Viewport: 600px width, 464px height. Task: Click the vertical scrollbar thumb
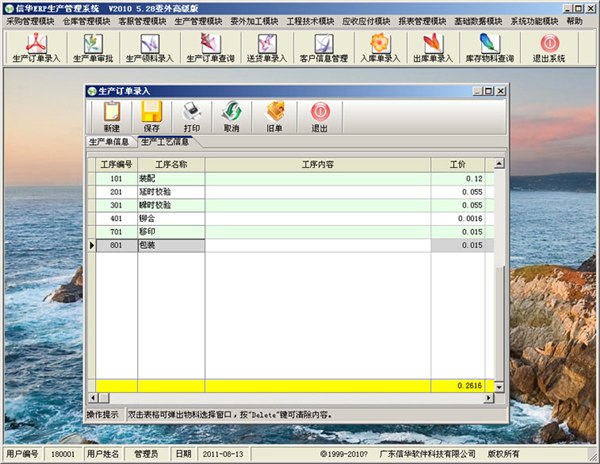click(499, 323)
